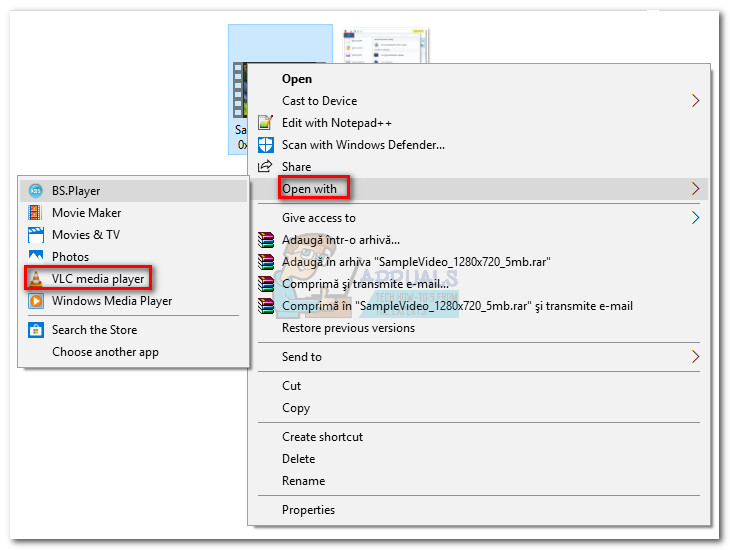This screenshot has height=550, width=730.
Task: Click WinRAR icon beside Adaugă în arhiva SampleVideo
Action: [x=266, y=262]
